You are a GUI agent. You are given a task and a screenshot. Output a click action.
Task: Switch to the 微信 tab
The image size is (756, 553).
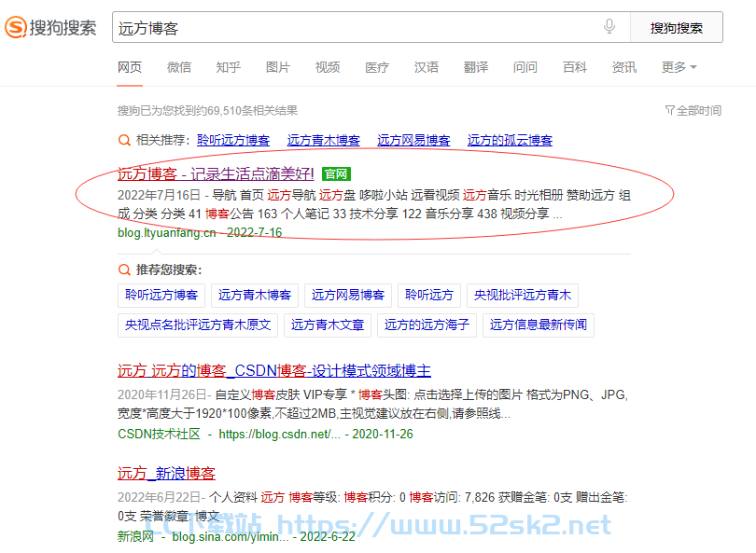179,67
